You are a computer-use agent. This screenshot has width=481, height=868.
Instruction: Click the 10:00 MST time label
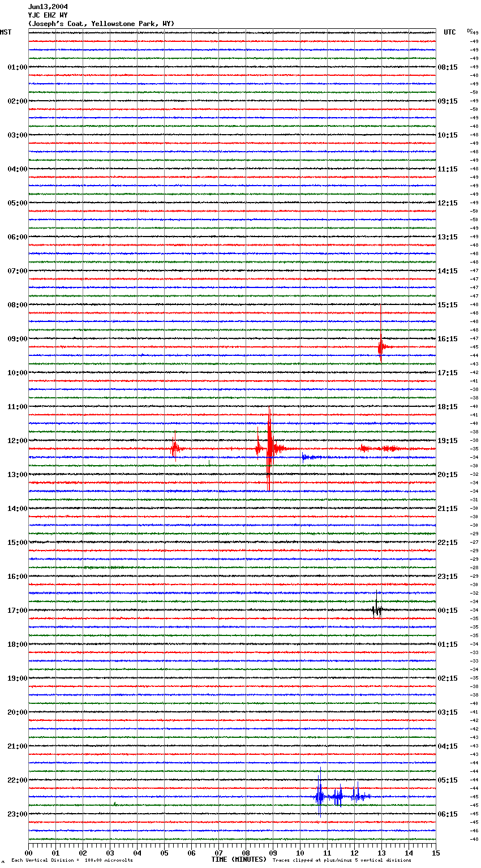pyautogui.click(x=18, y=373)
